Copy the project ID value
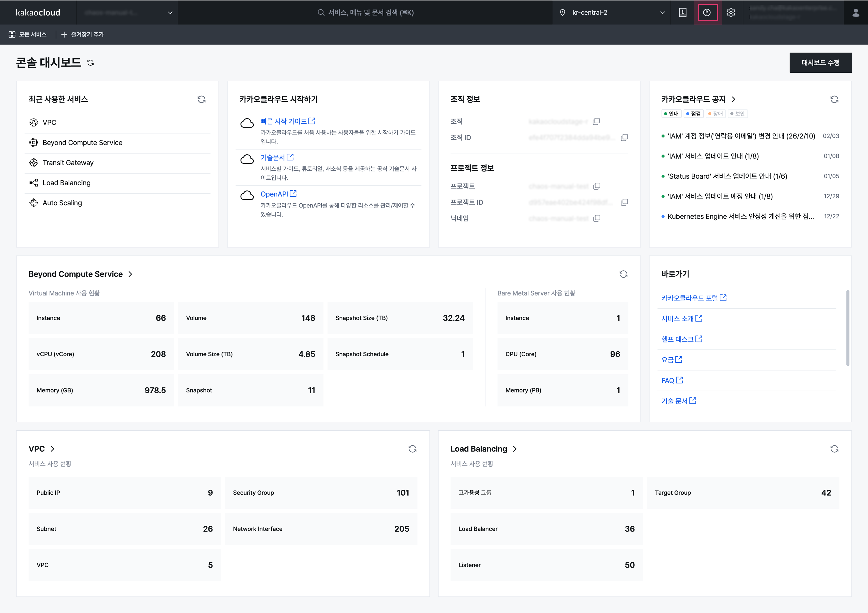 click(x=624, y=202)
